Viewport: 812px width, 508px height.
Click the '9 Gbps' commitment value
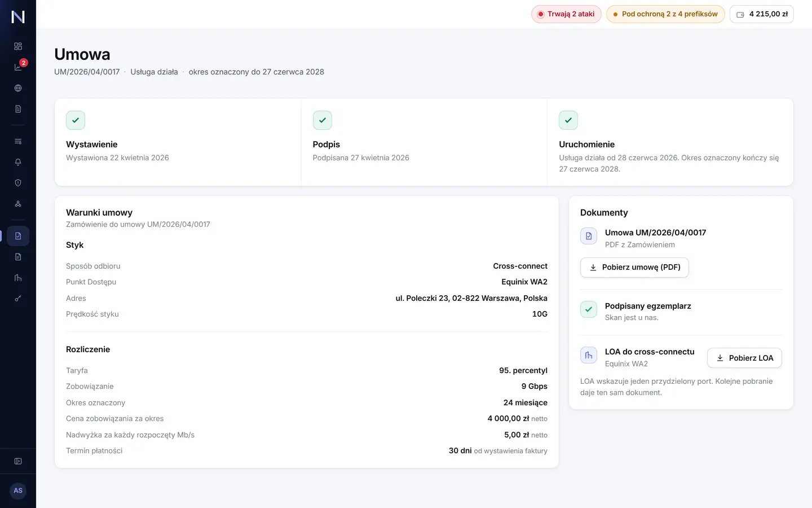coord(535,386)
